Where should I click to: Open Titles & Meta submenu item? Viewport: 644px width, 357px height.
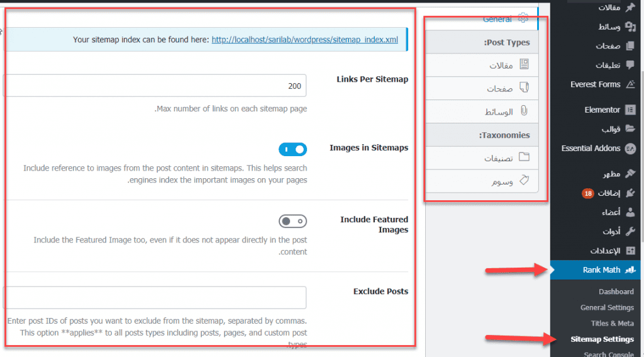click(612, 324)
